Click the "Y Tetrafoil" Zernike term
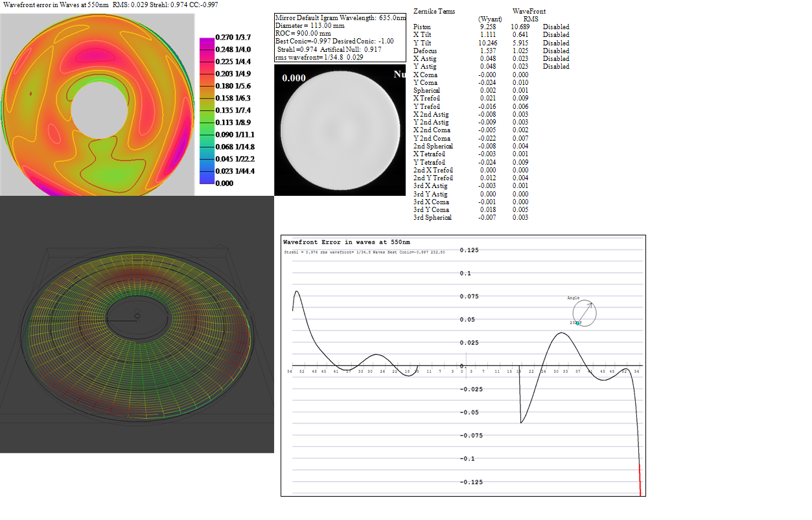The height and width of the screenshot is (520, 812). click(x=429, y=162)
